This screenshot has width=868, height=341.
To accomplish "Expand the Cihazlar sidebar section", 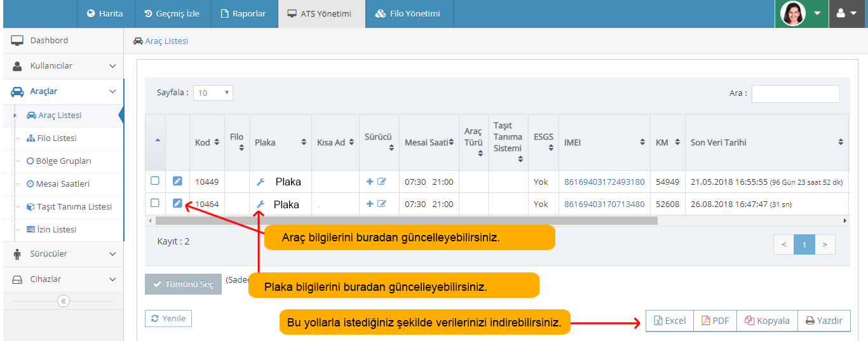I will tap(64, 279).
